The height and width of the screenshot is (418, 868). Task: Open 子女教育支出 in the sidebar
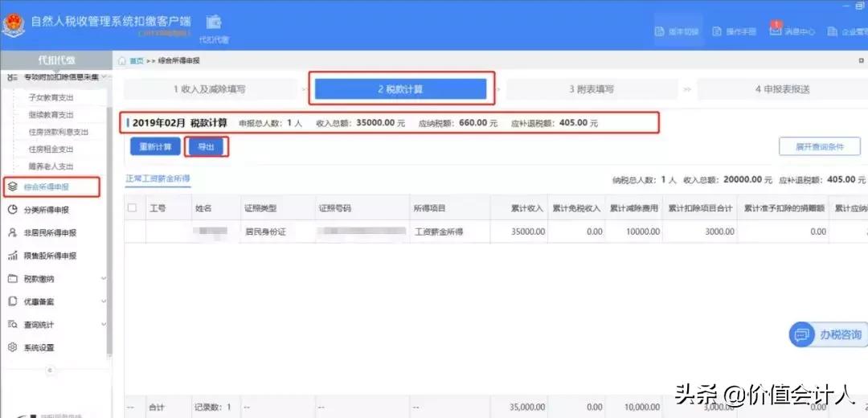click(51, 97)
